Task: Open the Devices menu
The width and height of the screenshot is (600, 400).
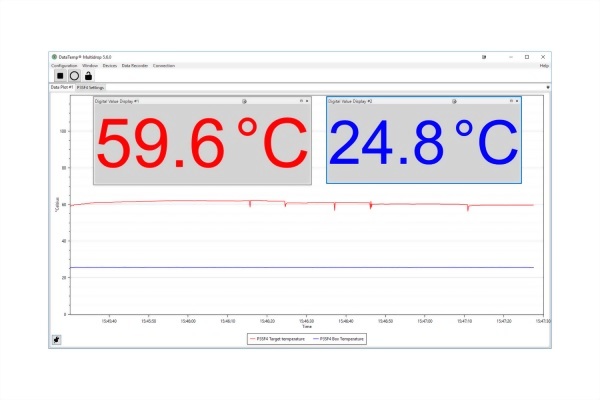Action: [110, 65]
